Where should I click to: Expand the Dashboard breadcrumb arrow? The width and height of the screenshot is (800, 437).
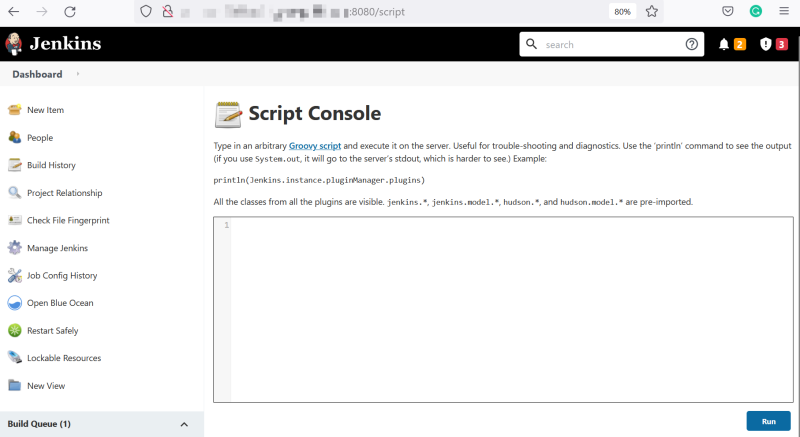click(x=78, y=74)
